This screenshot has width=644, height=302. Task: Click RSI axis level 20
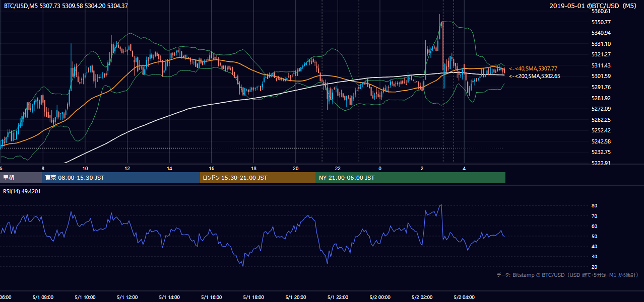595,267
